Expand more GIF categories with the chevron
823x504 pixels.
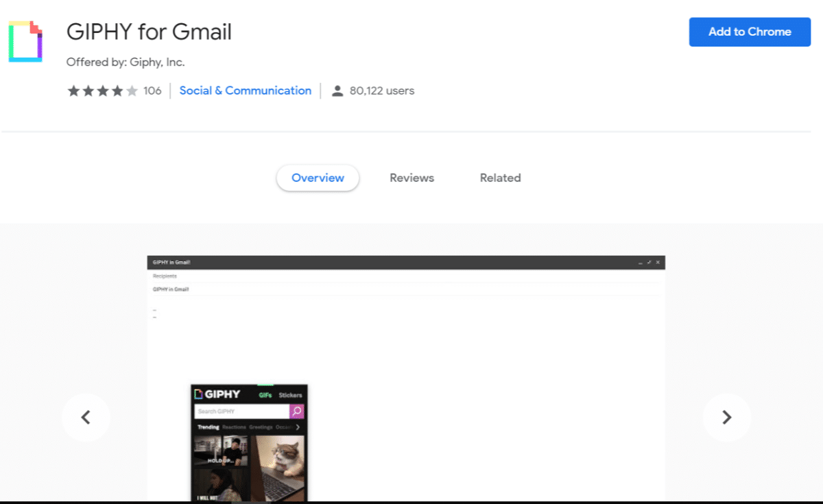[298, 427]
